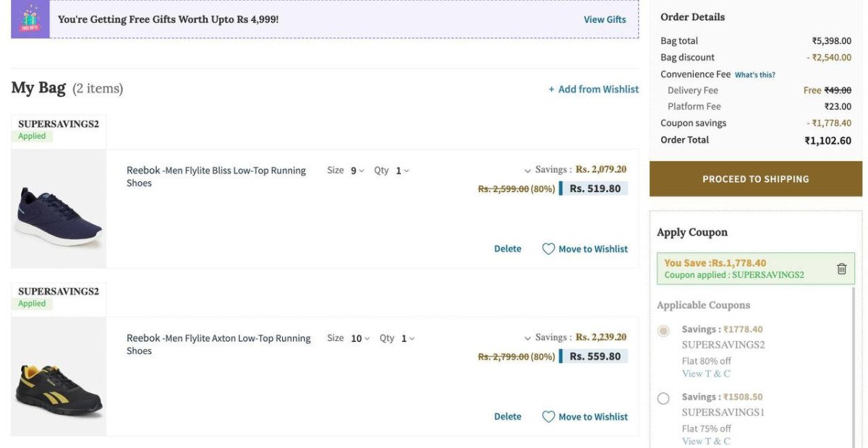
Task: Select the SUPERSAVINGS1 coupon radio button
Action: tap(663, 398)
